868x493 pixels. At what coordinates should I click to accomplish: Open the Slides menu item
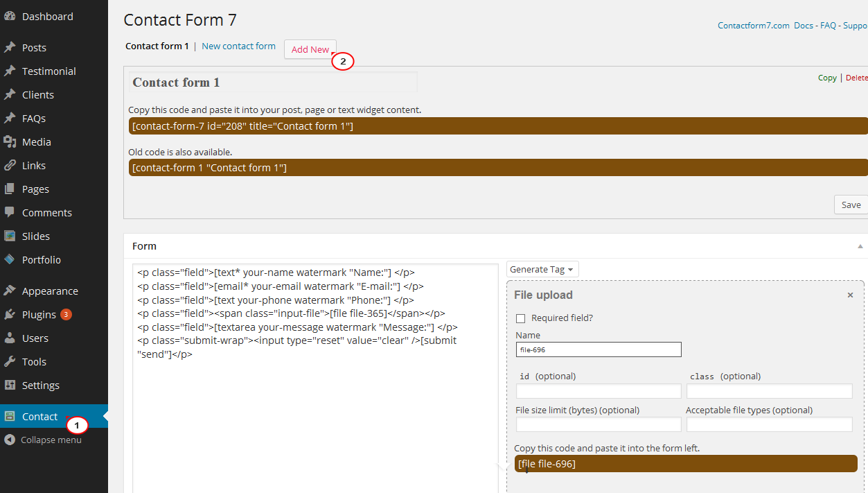coord(35,236)
